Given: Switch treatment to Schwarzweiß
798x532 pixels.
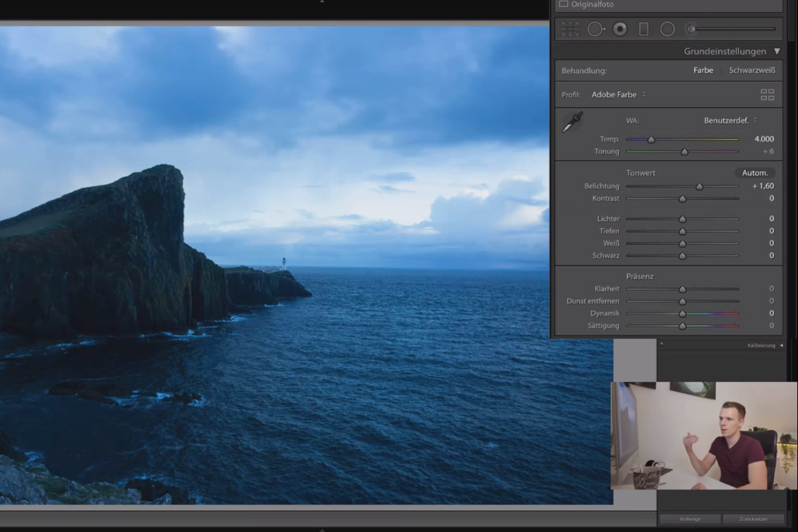Looking at the screenshot, I should [752, 70].
